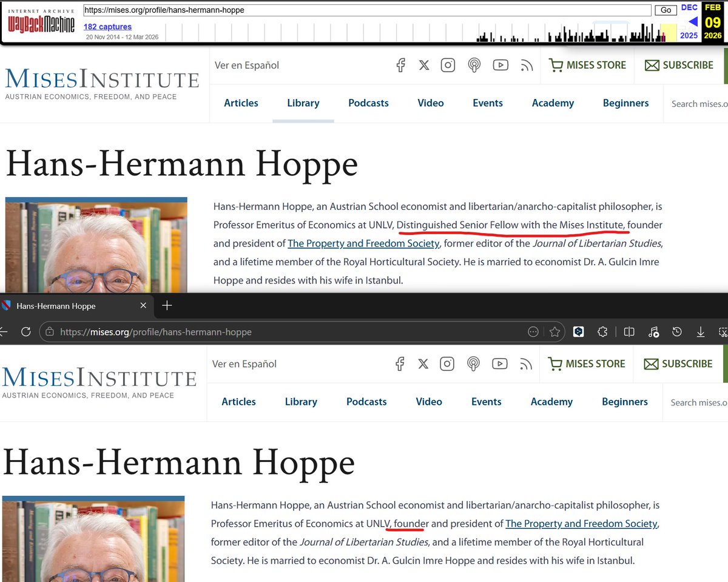Open Podcasts menu in Wayback capture

(x=368, y=103)
